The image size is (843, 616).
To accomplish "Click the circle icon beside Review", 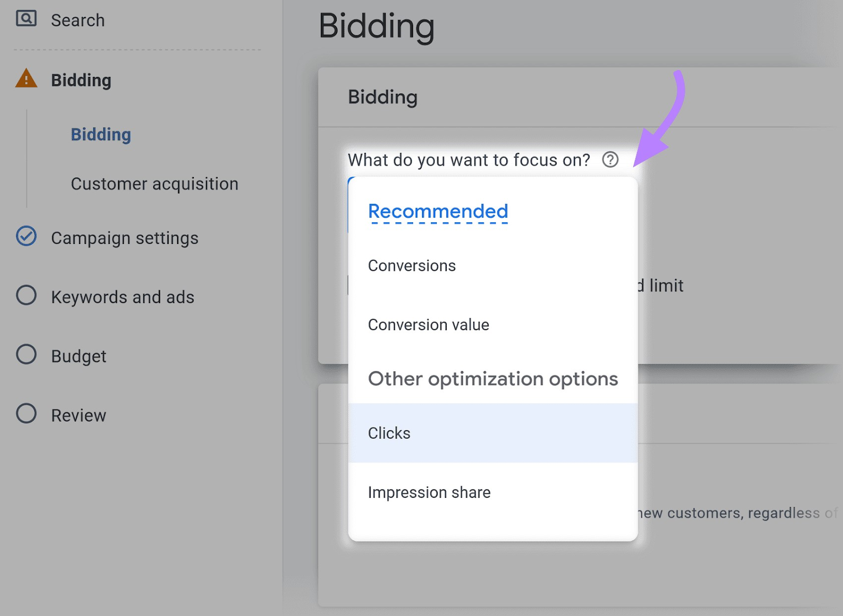I will tap(25, 414).
